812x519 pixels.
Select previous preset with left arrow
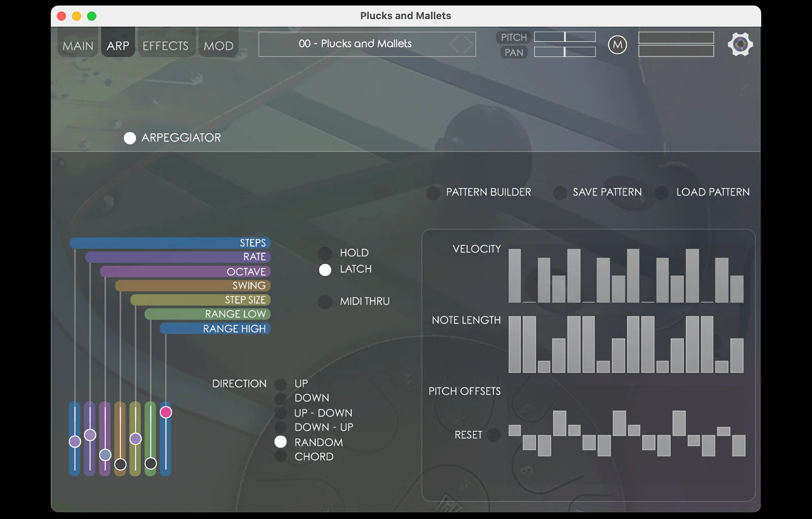click(455, 45)
